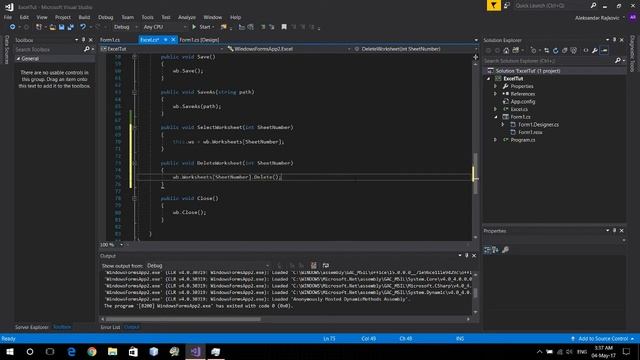Click the Alphabetical sort icon in Properties panel
This screenshot has width=640, height=360.
[495, 250]
